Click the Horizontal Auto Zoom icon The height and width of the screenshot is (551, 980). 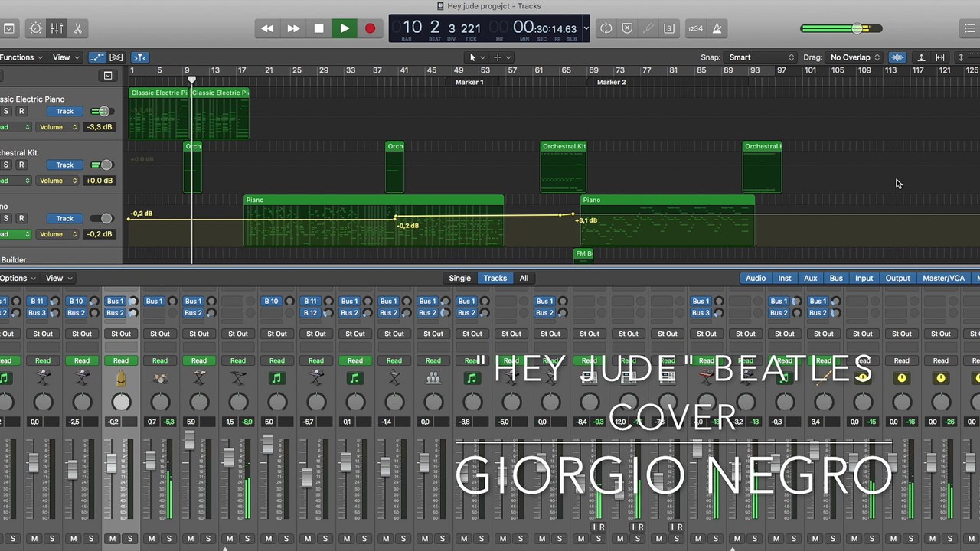pos(940,57)
